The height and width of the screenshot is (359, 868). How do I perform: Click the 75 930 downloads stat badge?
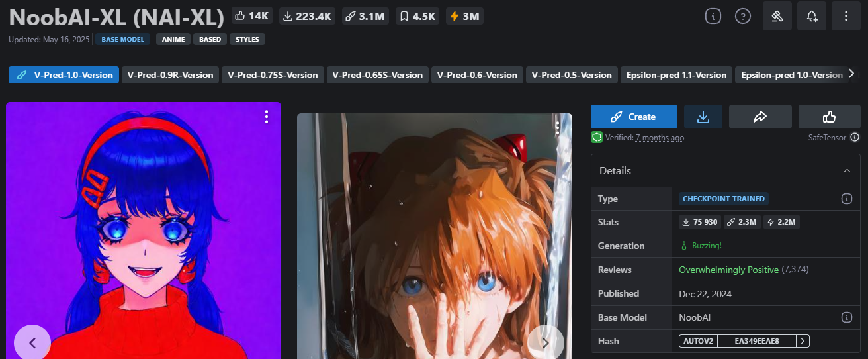pyautogui.click(x=700, y=222)
